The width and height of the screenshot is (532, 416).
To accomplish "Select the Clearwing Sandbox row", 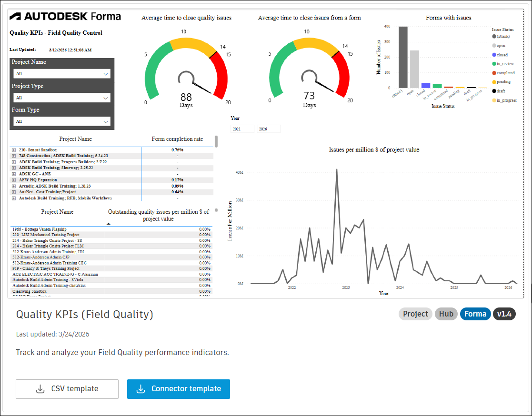I will 111,291.
